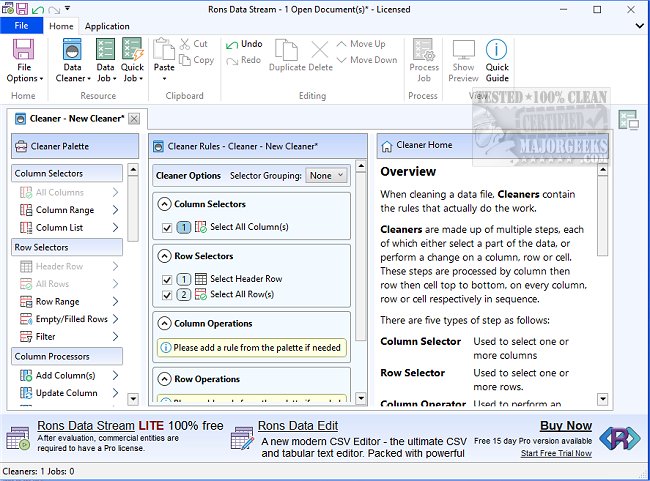Uncheck the Select All Column(s) rule
The width and height of the screenshot is (650, 481).
coord(167,228)
